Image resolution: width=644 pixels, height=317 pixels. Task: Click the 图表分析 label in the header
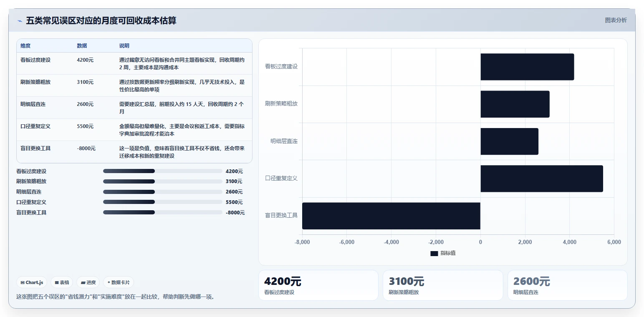tap(616, 20)
